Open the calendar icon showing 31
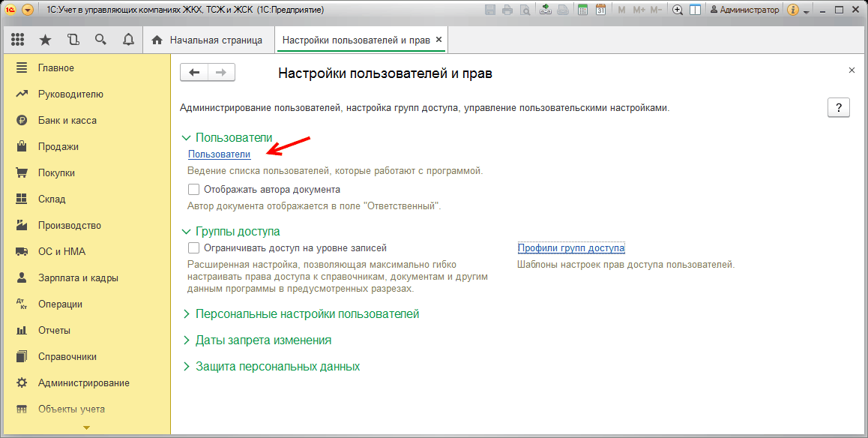The height and width of the screenshot is (438, 868). click(600, 10)
